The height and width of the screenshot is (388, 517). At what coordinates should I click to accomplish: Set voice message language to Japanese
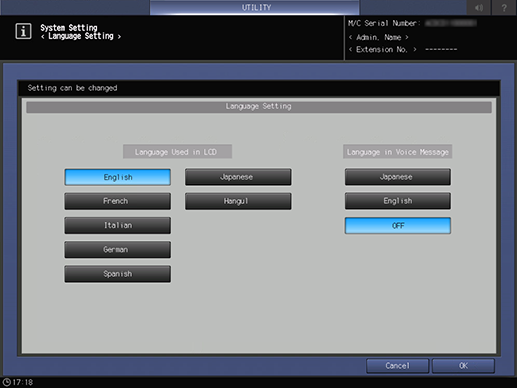point(398,177)
